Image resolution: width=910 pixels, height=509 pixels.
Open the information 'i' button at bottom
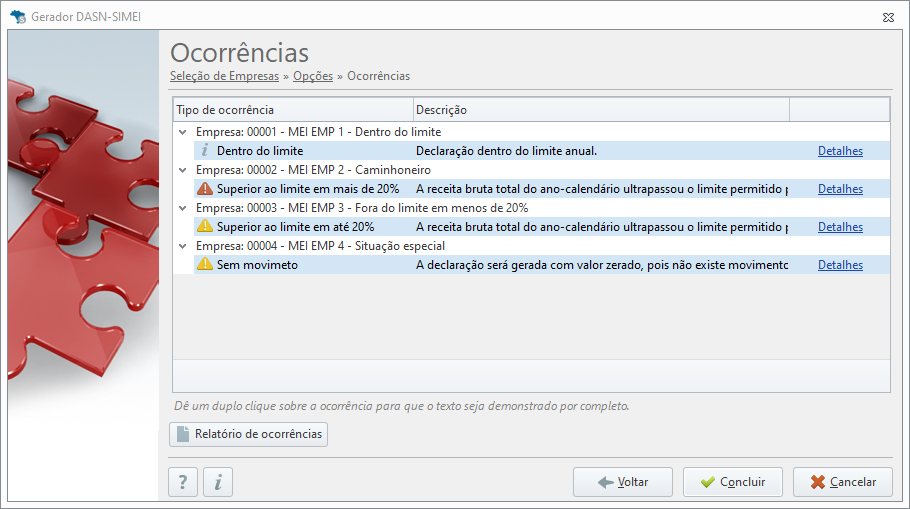(218, 482)
